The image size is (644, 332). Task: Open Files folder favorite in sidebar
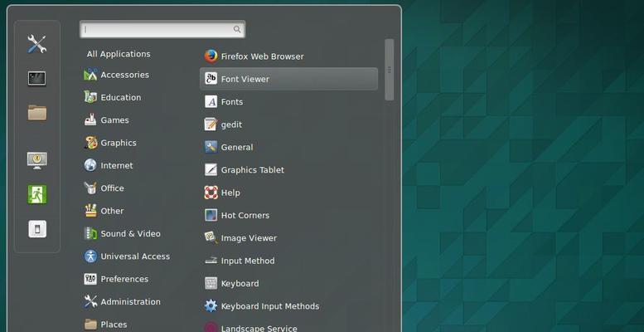[x=37, y=113]
